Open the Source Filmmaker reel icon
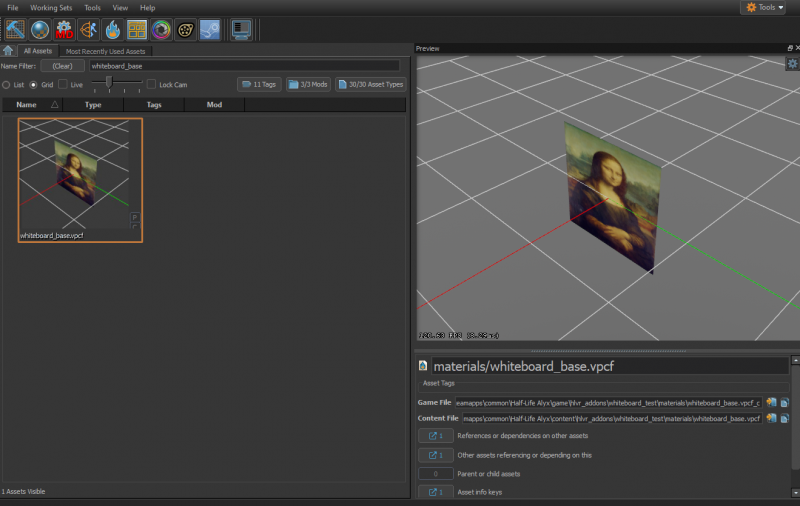 pyautogui.click(x=186, y=30)
